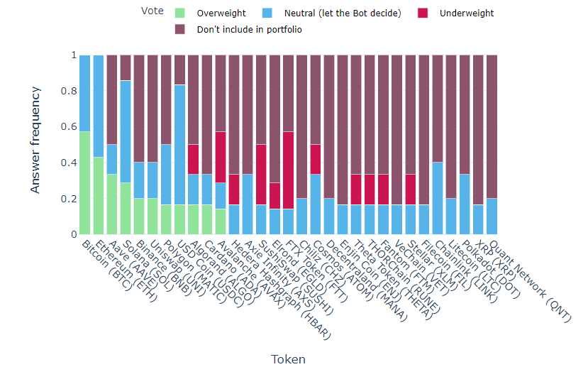The width and height of the screenshot is (588, 367).
Task: Click the green Overweight legend swatch
Action: (180, 13)
